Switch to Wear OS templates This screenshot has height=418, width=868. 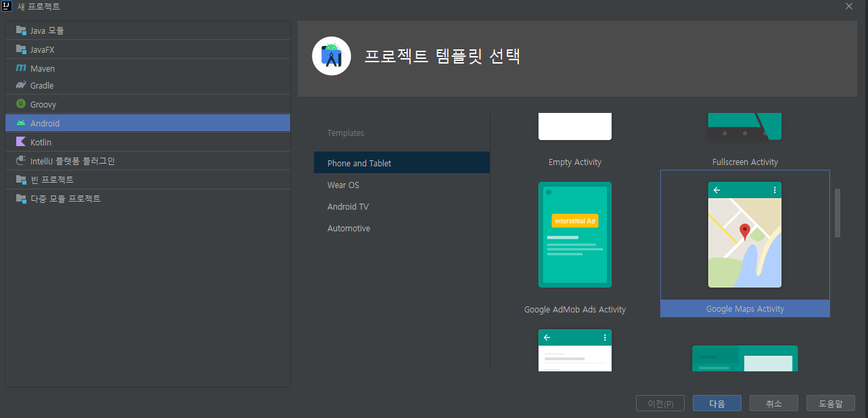pos(402,185)
